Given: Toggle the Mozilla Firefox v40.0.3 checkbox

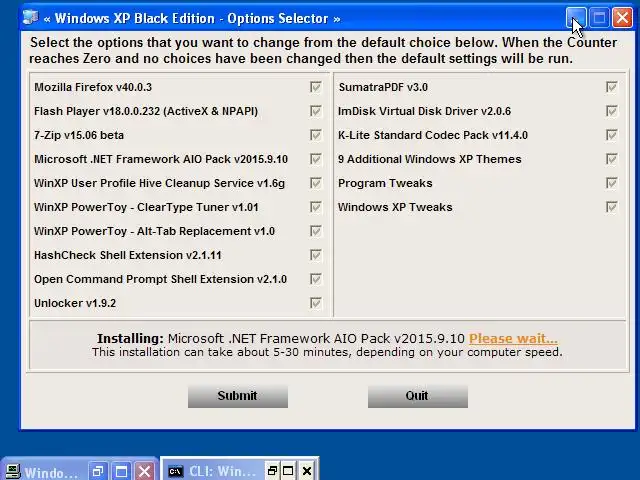Looking at the screenshot, I should (316, 87).
